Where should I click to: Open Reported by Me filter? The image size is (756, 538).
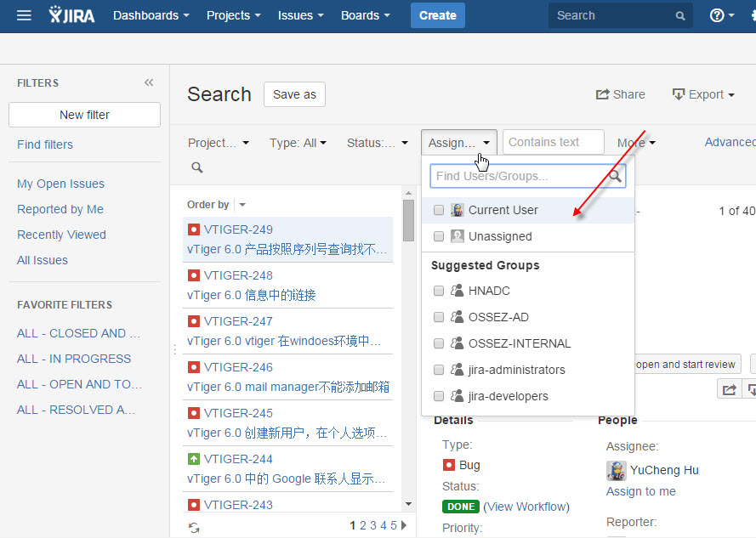point(60,209)
